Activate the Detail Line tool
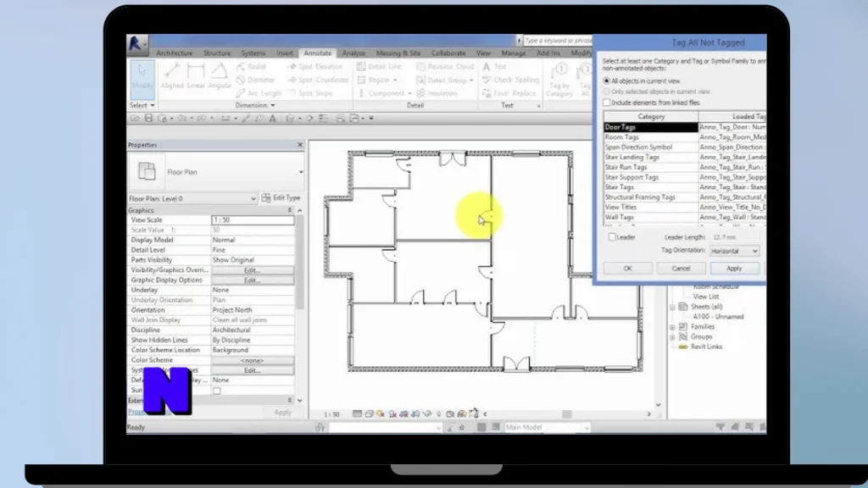 coord(379,66)
